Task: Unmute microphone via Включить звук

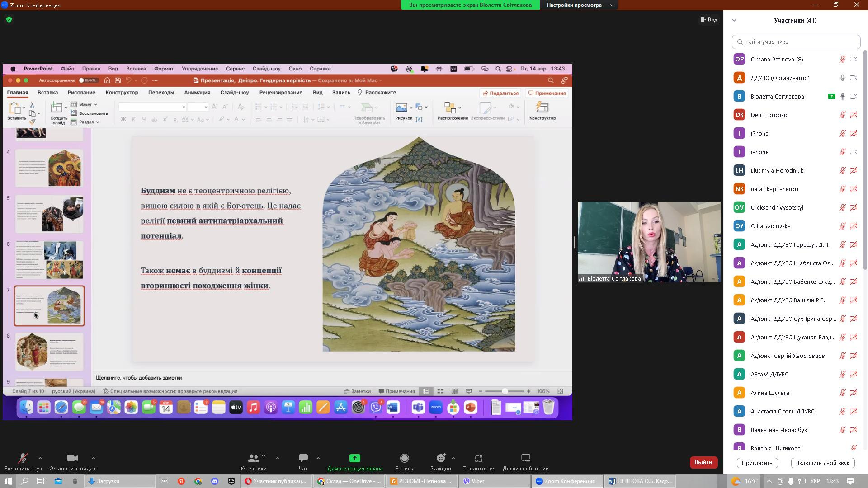Action: coord(23,458)
